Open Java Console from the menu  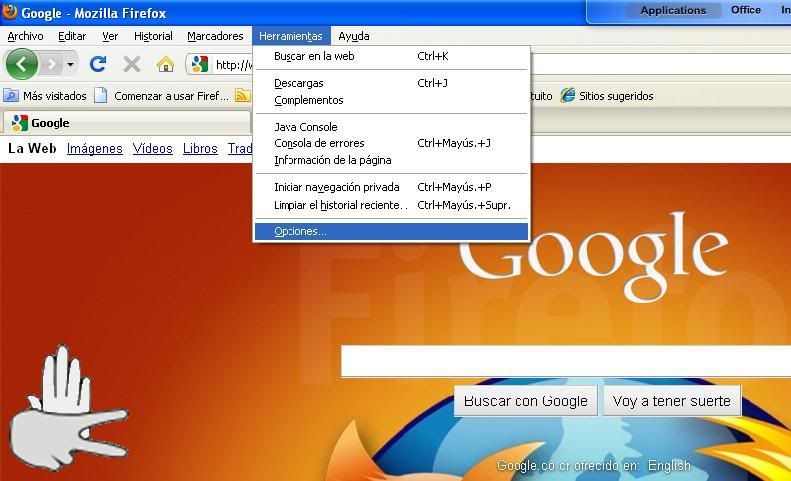pos(391,127)
